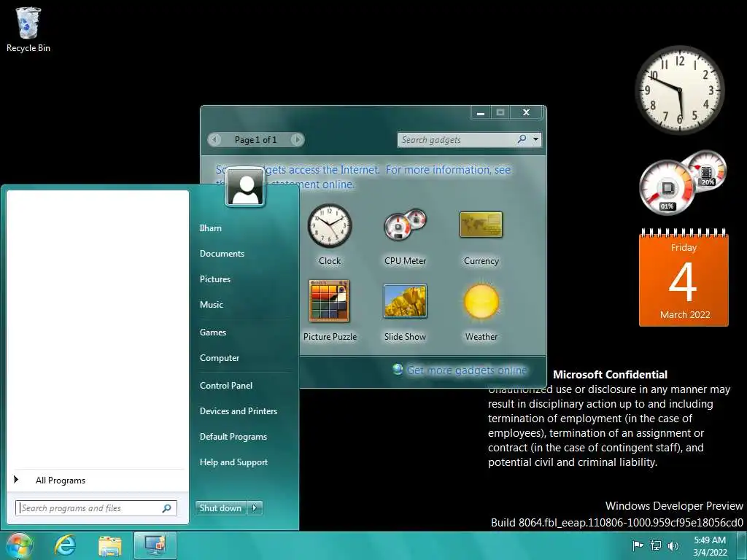
Task: Focus the Search gadgets input field
Action: click(457, 139)
